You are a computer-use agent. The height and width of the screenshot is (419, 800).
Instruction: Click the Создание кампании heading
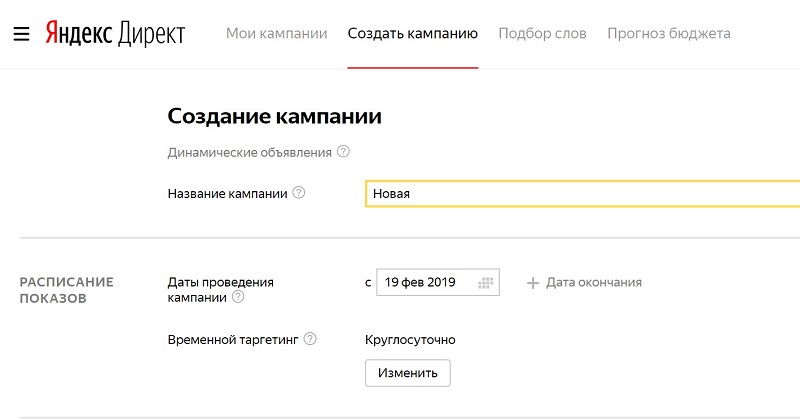[x=274, y=116]
